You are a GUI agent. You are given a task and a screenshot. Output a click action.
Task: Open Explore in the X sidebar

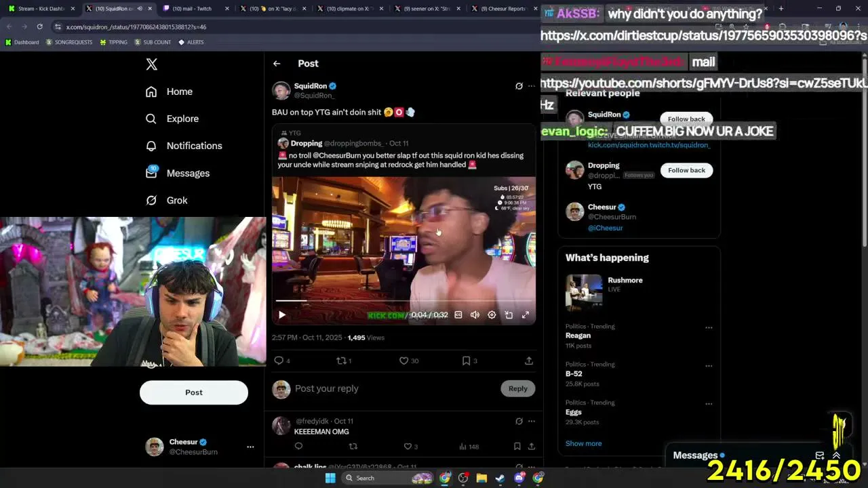(172, 119)
